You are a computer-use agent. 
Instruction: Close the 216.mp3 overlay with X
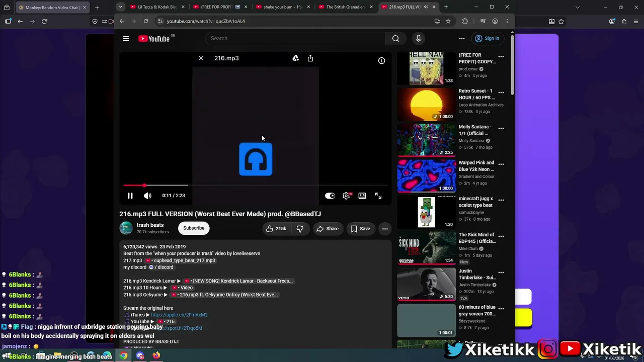(201, 58)
